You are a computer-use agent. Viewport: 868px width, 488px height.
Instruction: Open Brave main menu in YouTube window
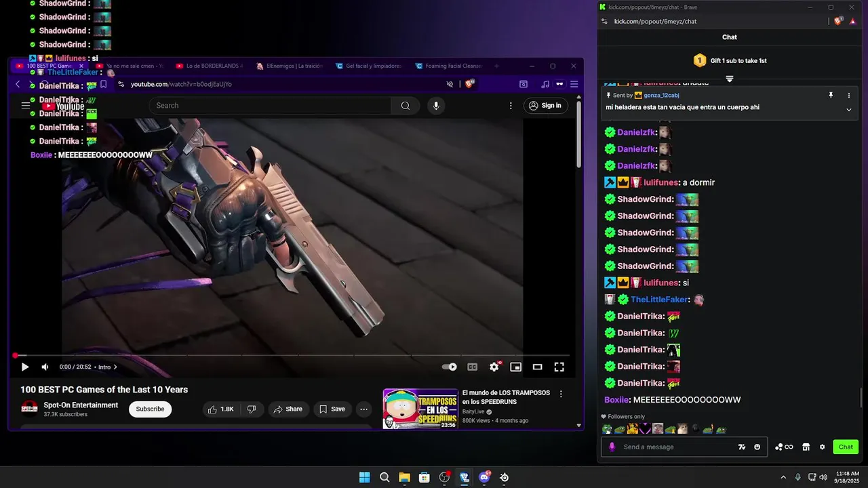[574, 84]
